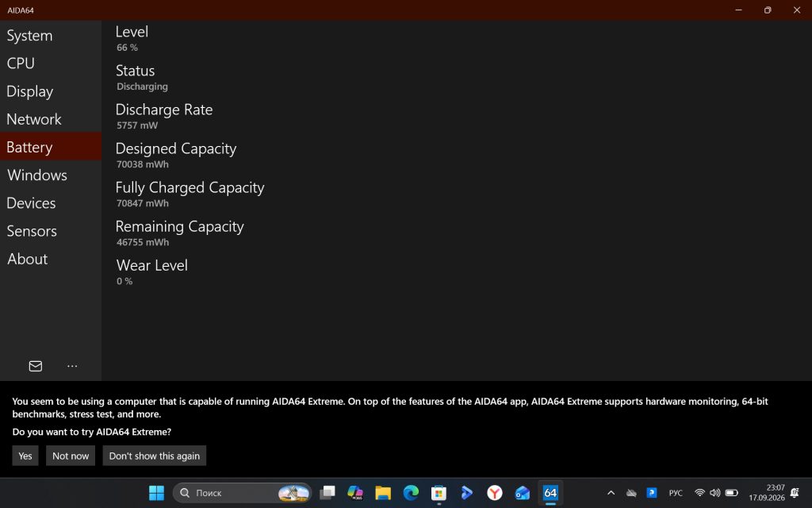Switch the РУС input language indicator
Image resolution: width=812 pixels, height=508 pixels.
tap(676, 492)
